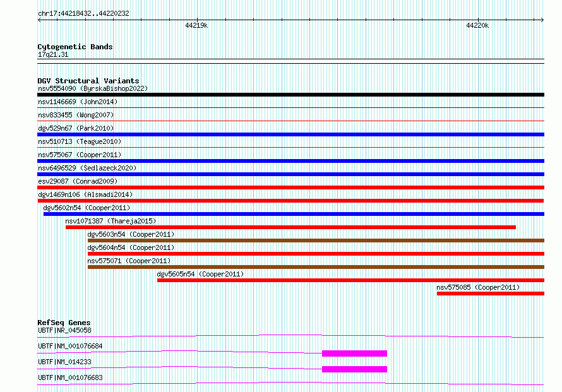Viewport: 562px width, 392px height.
Task: Select the 17q21.31 cytogenetic band bar
Action: tap(290, 61)
